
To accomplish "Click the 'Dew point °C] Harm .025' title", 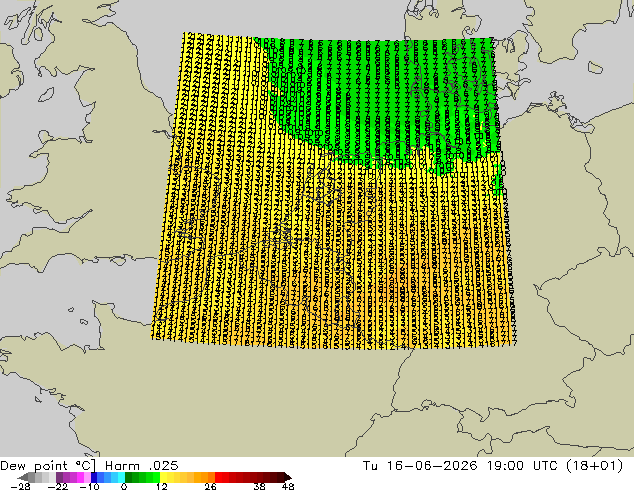I will pos(89,466).
